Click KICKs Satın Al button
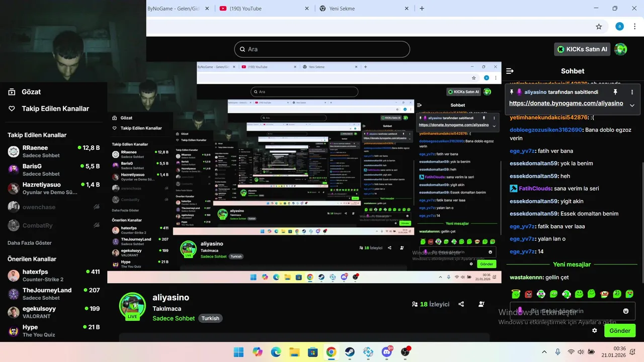644x362 pixels. point(582,49)
